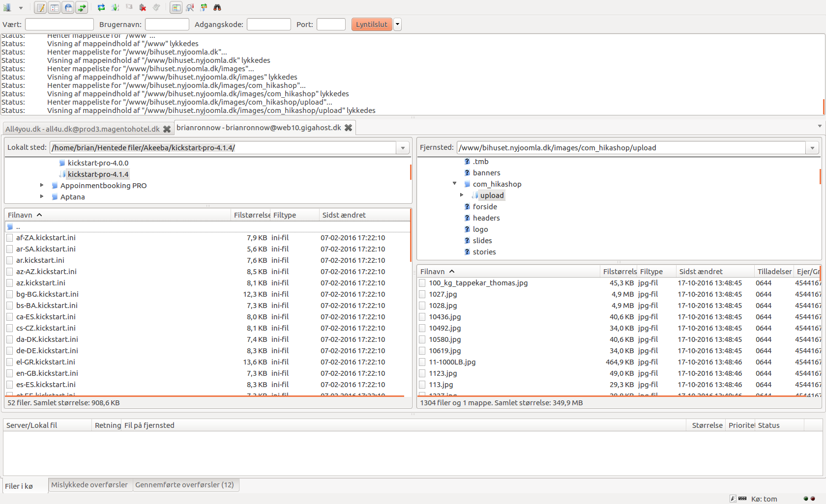
Task: Toggle the transfer queue display
Action: pos(82,8)
